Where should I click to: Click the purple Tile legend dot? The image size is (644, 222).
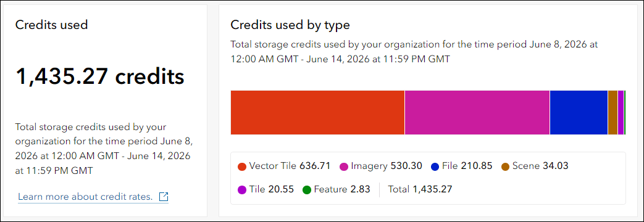242,190
